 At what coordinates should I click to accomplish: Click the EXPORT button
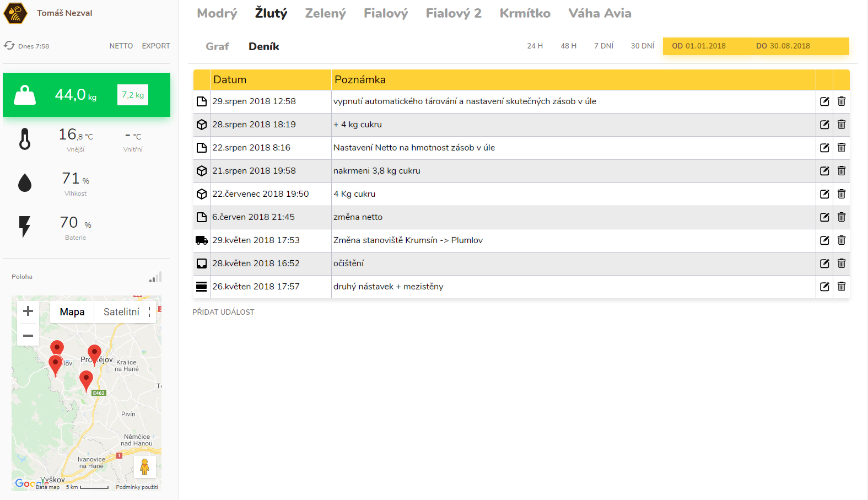click(x=156, y=46)
